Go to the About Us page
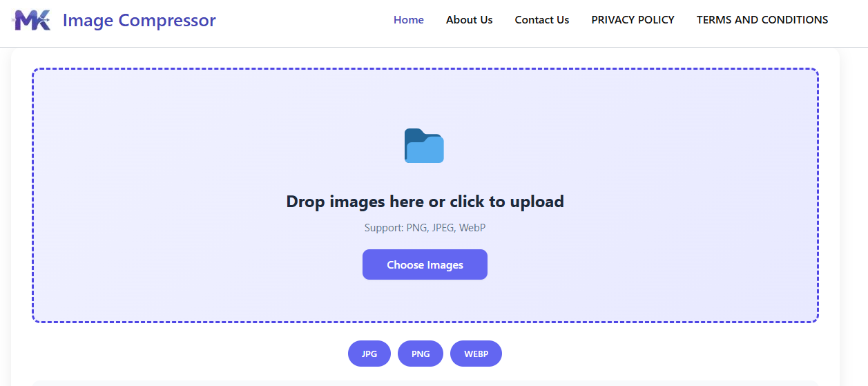The image size is (868, 386). (469, 20)
